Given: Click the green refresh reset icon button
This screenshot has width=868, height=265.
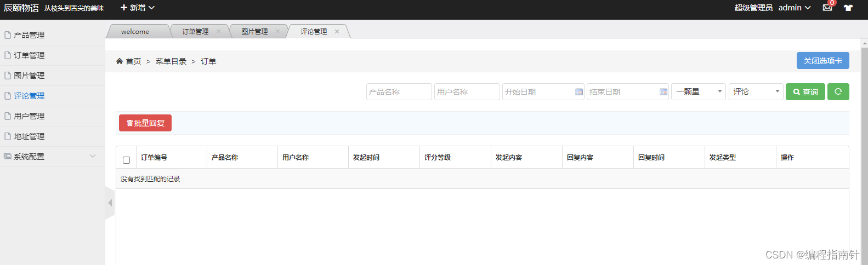Looking at the screenshot, I should 838,91.
